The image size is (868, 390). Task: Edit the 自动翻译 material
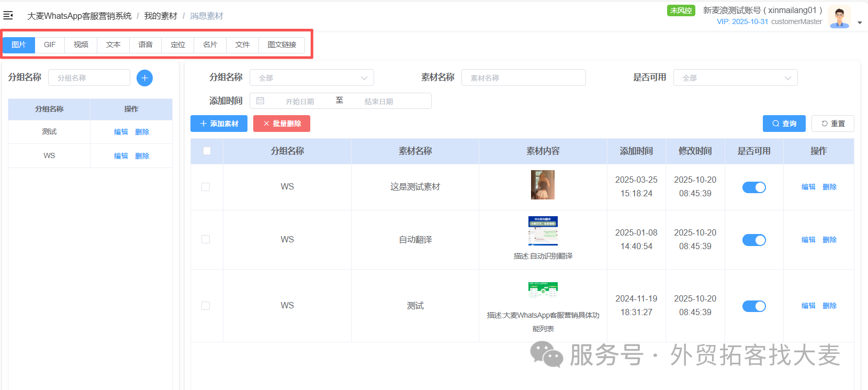(808, 240)
